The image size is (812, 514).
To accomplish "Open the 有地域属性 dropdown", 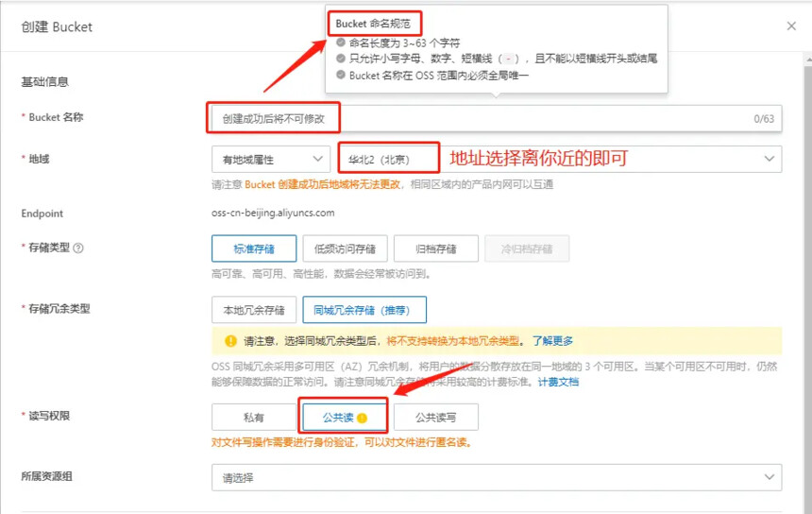I will [x=271, y=159].
